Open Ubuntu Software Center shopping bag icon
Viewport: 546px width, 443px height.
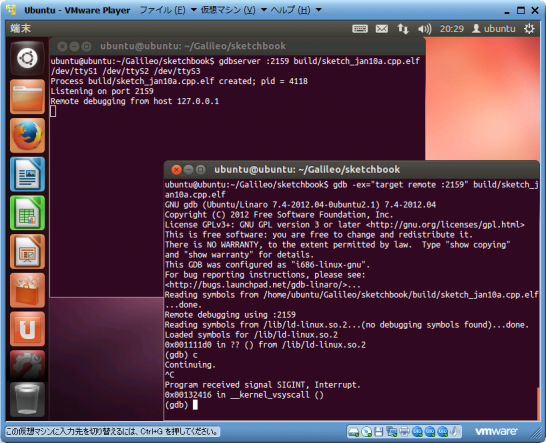(27, 290)
